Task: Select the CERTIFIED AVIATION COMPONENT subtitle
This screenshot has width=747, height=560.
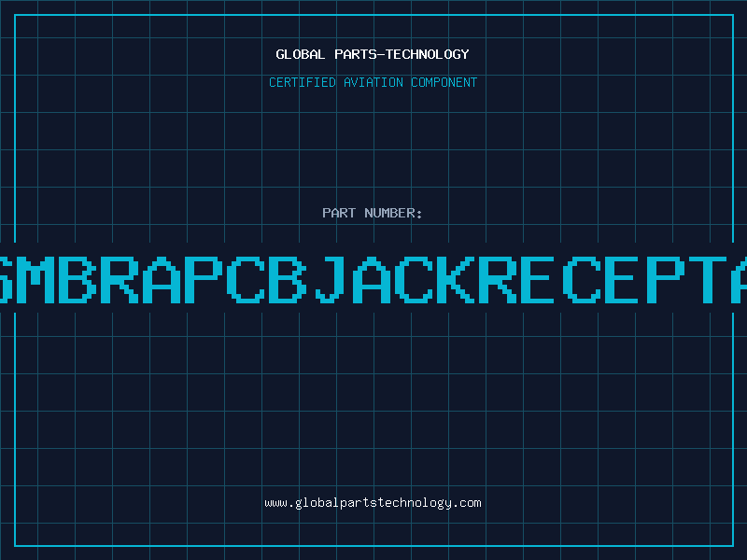Action: click(x=373, y=82)
